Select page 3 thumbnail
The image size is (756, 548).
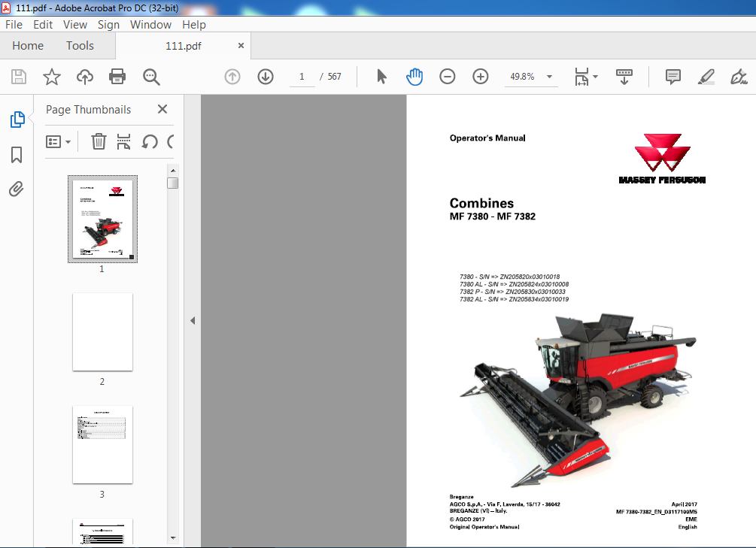(103, 445)
